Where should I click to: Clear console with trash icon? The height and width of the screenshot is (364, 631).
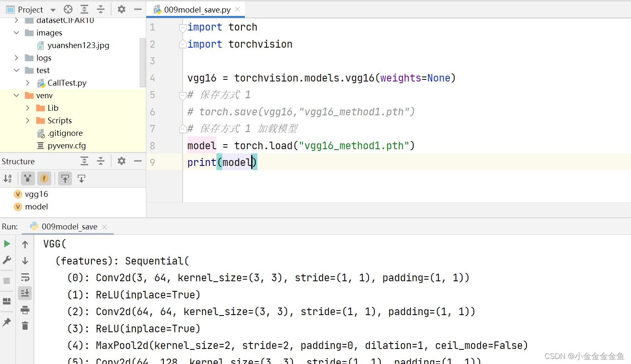pos(25,326)
